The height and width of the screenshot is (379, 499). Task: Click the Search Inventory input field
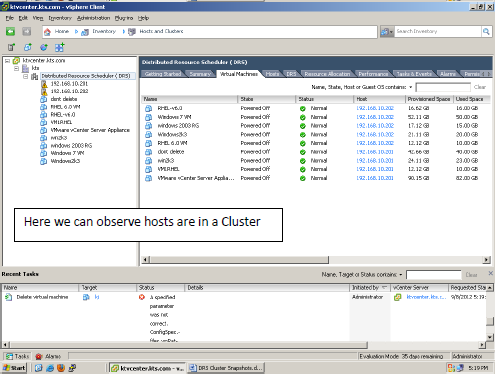pos(438,32)
